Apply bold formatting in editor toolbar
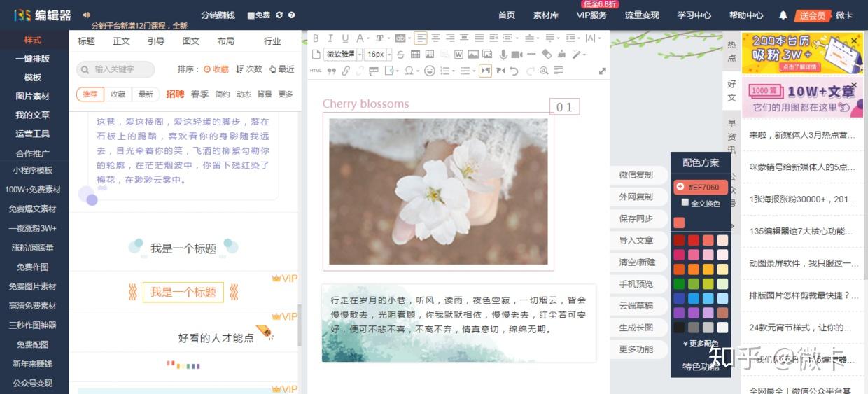This screenshot has height=394, width=868. (316, 38)
